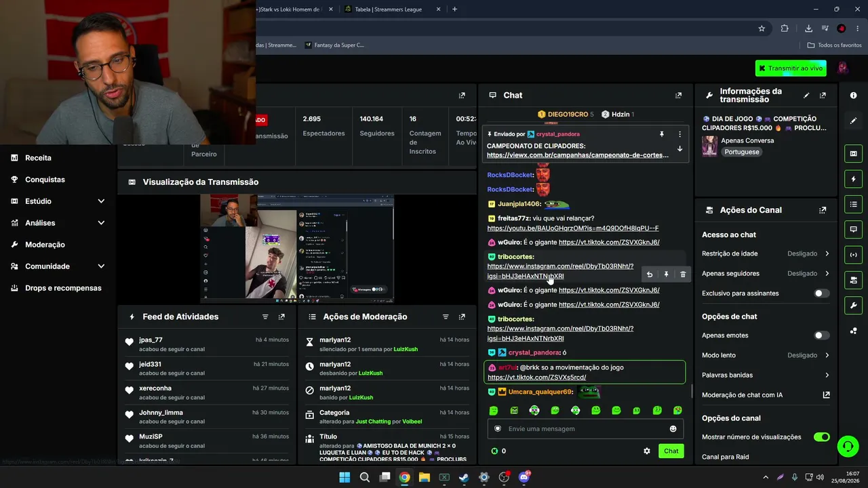Image resolution: width=868 pixels, height=488 pixels.
Task: Pop out the Feed de Atividades panel
Action: coord(281,317)
